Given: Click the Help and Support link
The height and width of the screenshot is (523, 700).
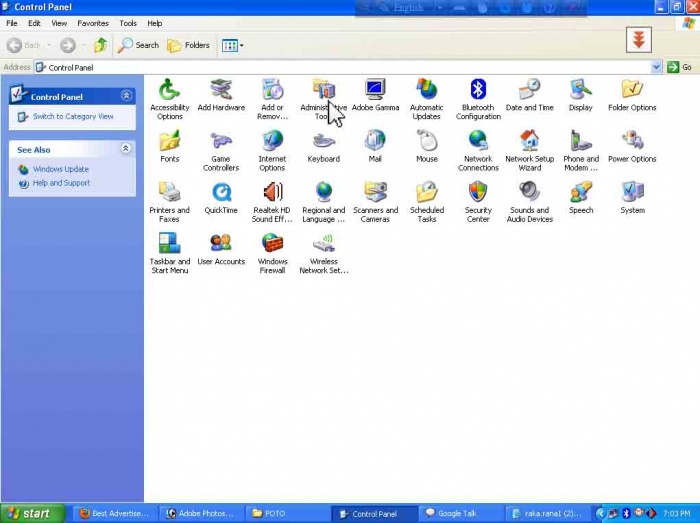Looking at the screenshot, I should (61, 183).
